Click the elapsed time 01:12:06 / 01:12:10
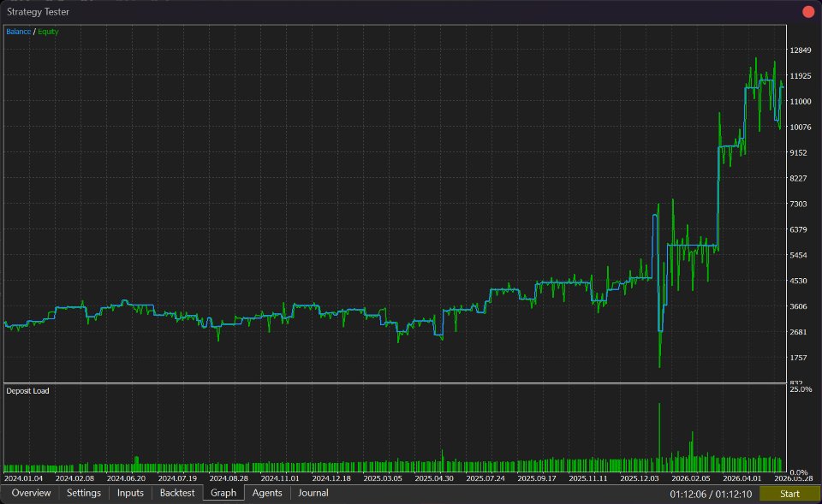The height and width of the screenshot is (504, 822). click(711, 494)
